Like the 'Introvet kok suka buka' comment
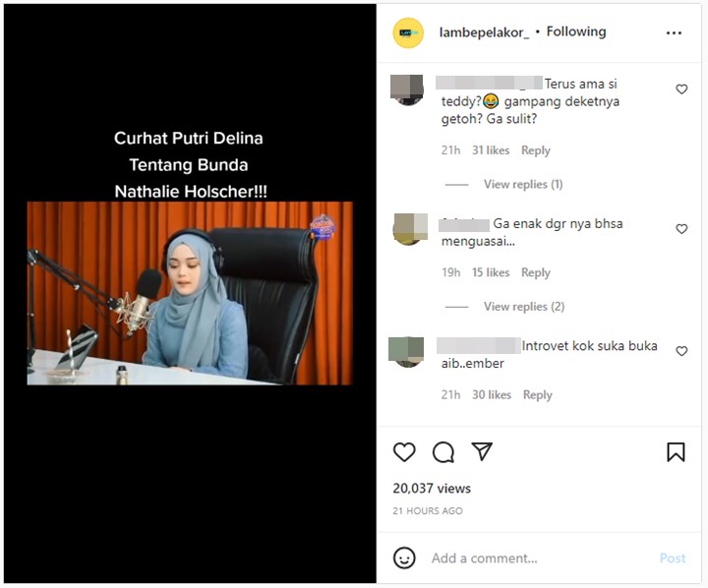The width and height of the screenshot is (708, 588). pyautogui.click(x=681, y=351)
